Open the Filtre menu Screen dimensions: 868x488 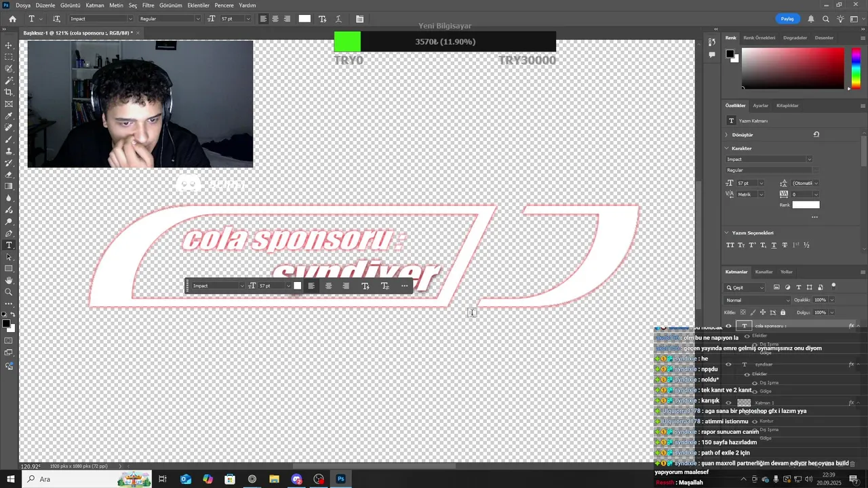(x=148, y=5)
